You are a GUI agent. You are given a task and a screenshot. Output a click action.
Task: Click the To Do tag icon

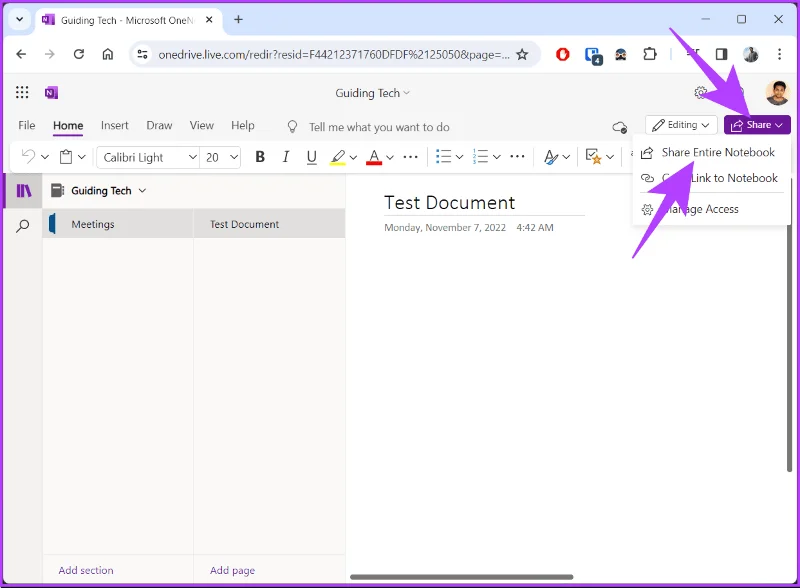(593, 156)
